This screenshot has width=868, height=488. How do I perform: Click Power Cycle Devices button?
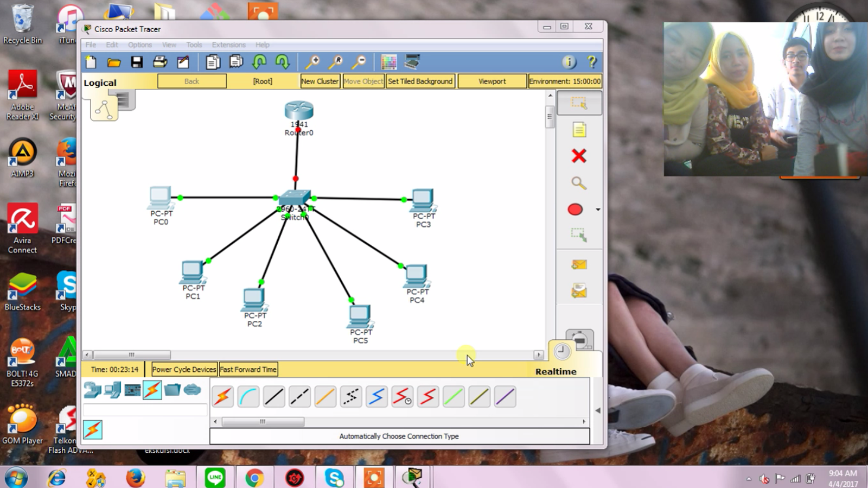tap(184, 370)
